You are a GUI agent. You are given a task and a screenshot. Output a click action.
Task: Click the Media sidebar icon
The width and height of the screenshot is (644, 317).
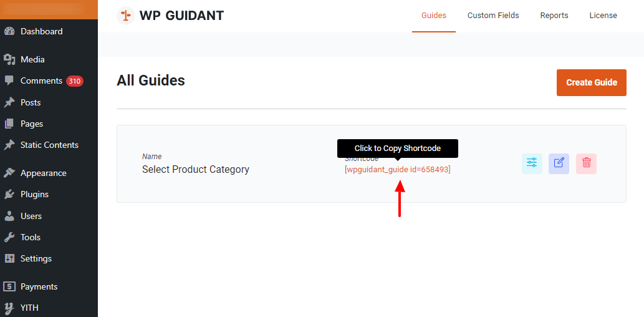(x=9, y=59)
